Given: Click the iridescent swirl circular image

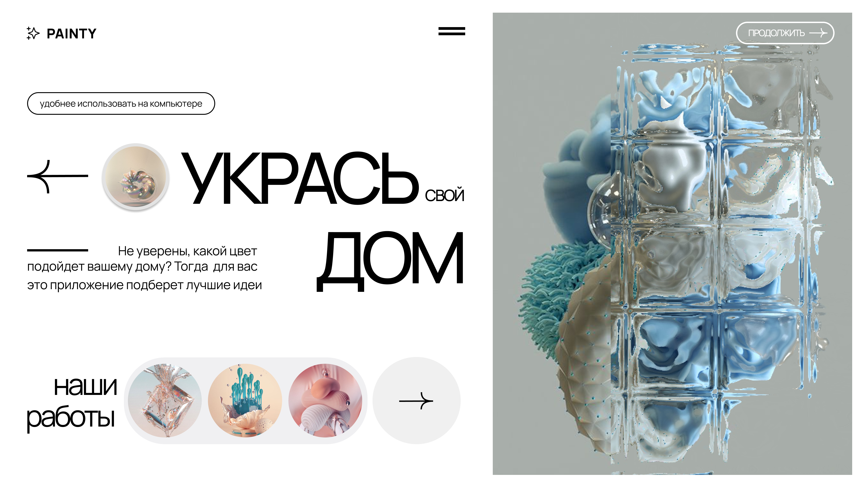Looking at the screenshot, I should point(135,177).
